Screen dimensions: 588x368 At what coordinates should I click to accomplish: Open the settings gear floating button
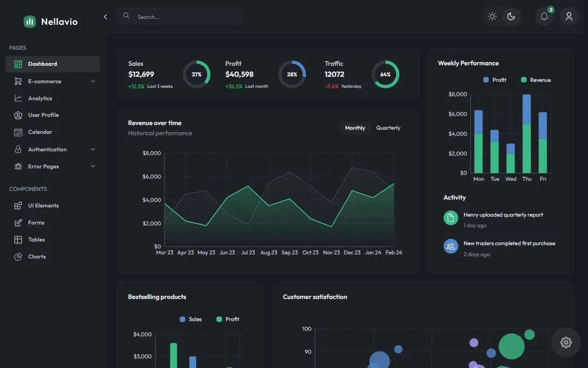(x=566, y=342)
